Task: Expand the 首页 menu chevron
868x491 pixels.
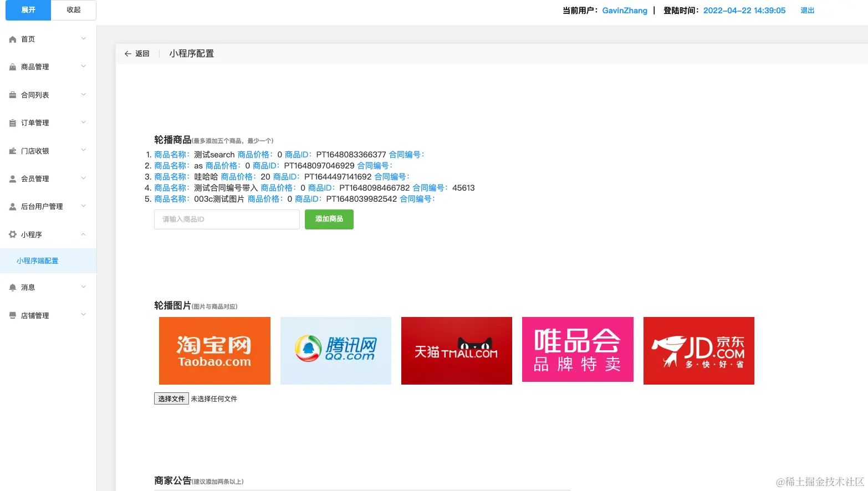Action: tap(84, 39)
